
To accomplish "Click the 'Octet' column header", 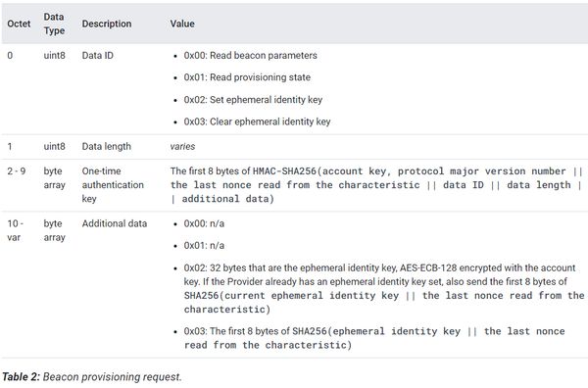I will [19, 24].
